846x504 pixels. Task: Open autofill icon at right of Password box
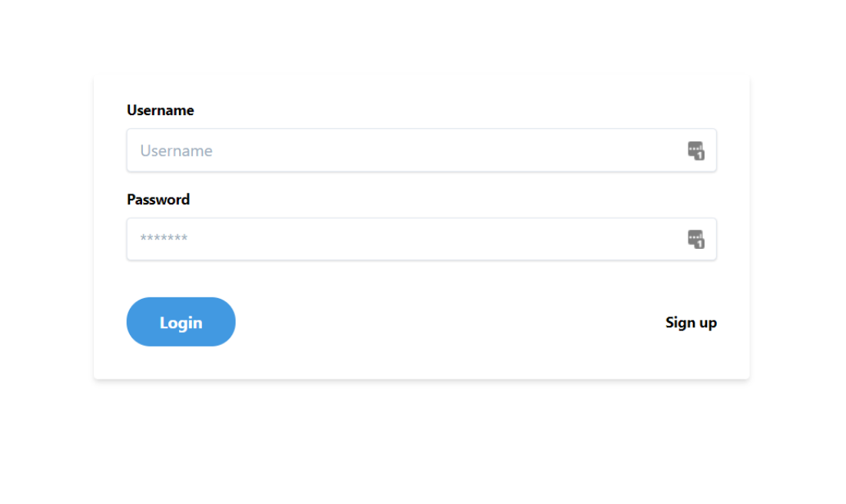pyautogui.click(x=695, y=239)
